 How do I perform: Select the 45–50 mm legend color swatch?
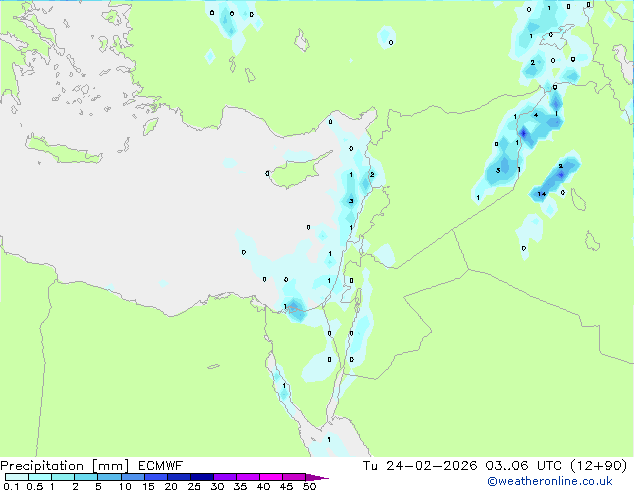pyautogui.click(x=294, y=477)
